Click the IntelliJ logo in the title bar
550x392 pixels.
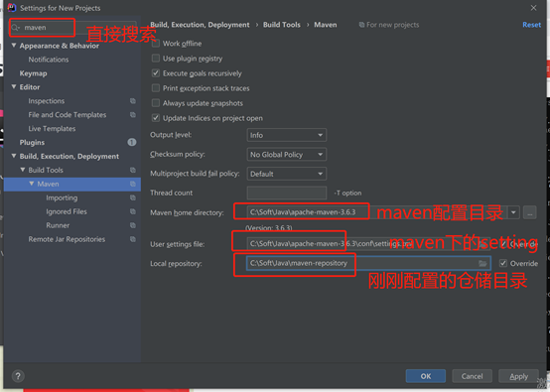(x=12, y=7)
